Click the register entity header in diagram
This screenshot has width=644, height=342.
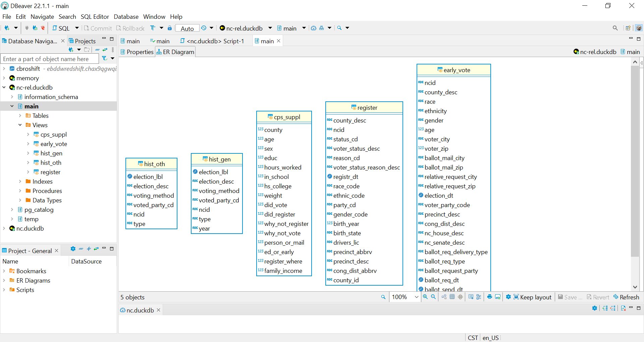point(364,107)
